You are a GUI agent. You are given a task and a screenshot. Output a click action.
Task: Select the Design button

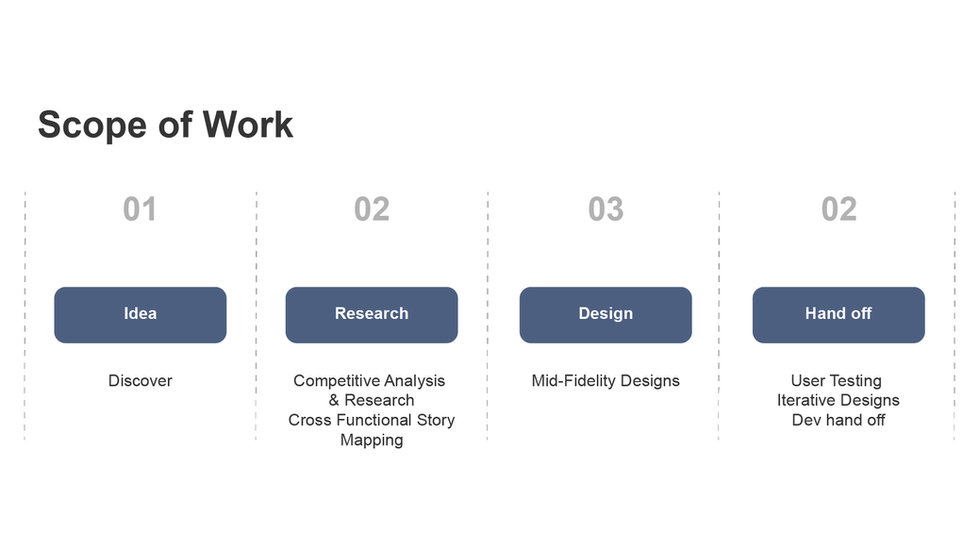click(605, 314)
